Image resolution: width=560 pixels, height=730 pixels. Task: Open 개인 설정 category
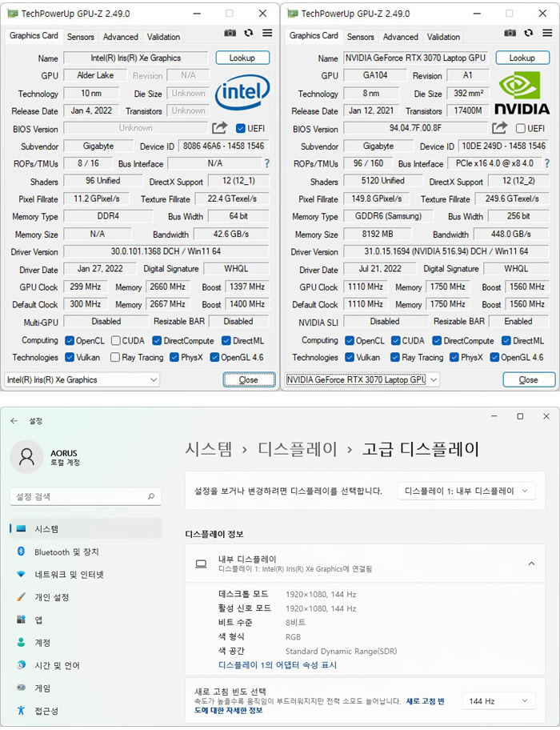pos(86,597)
